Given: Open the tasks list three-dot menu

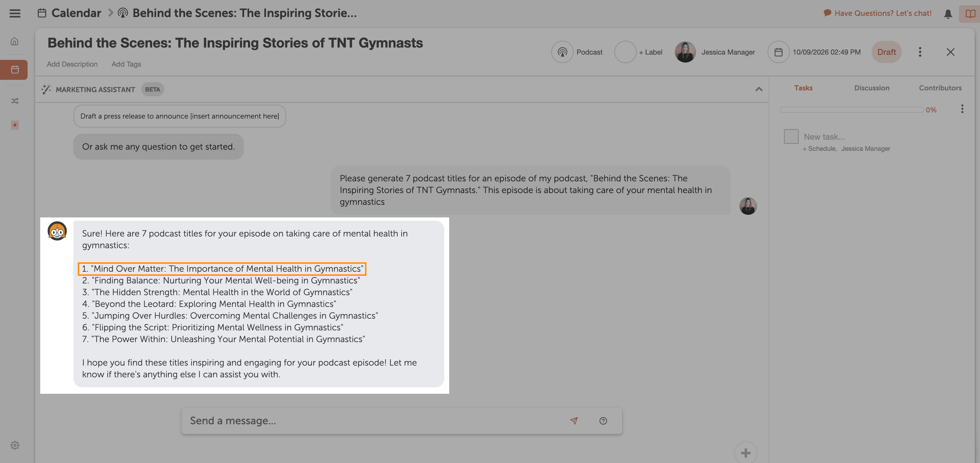Looking at the screenshot, I should pos(962,109).
